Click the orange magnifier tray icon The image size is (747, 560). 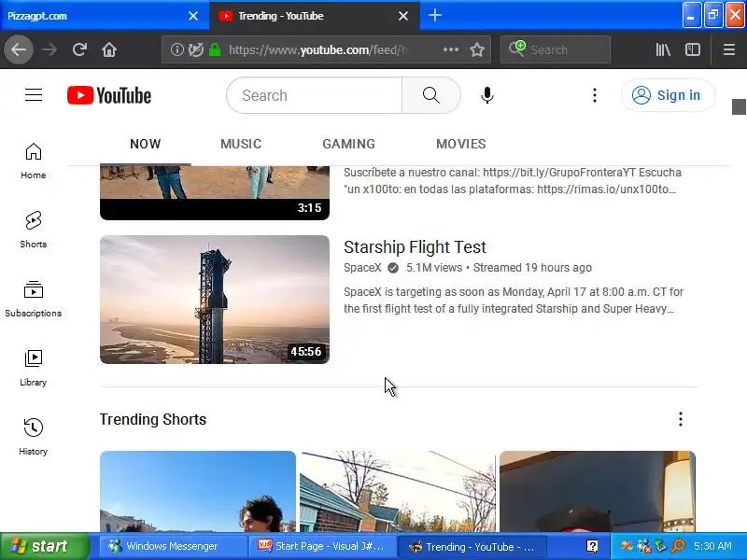click(678, 546)
